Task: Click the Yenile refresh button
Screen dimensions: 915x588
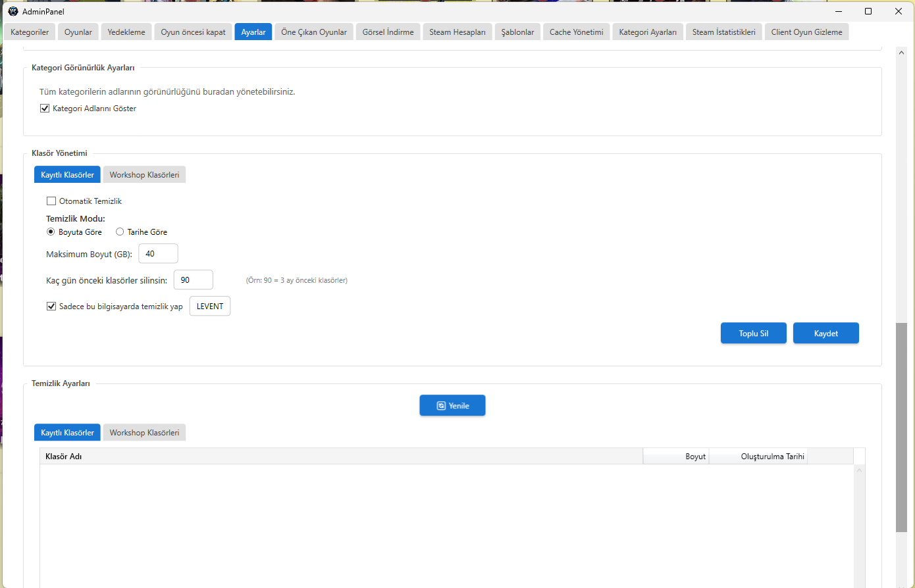Action: pyautogui.click(x=452, y=405)
